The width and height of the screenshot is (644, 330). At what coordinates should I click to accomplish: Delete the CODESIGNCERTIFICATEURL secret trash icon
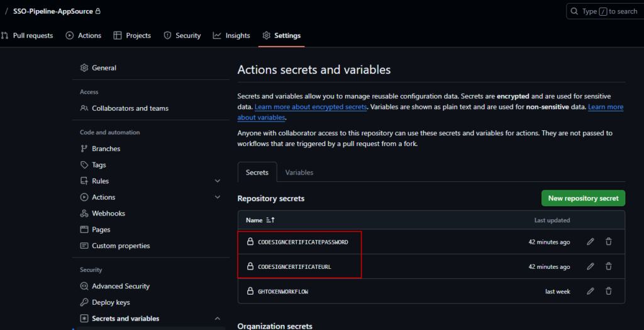point(609,266)
